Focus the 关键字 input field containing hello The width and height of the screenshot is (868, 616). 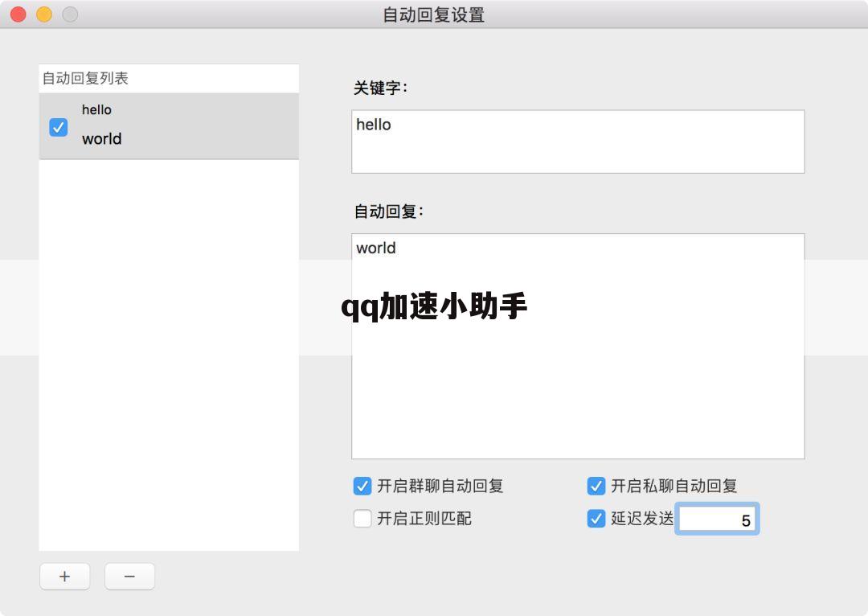pyautogui.click(x=578, y=142)
